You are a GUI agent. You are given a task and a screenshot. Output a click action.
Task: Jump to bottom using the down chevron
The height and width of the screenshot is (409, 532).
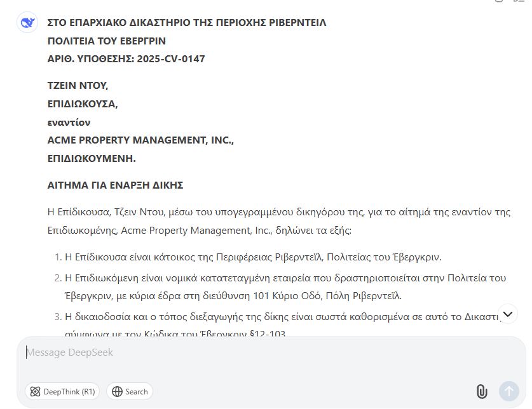tap(508, 313)
